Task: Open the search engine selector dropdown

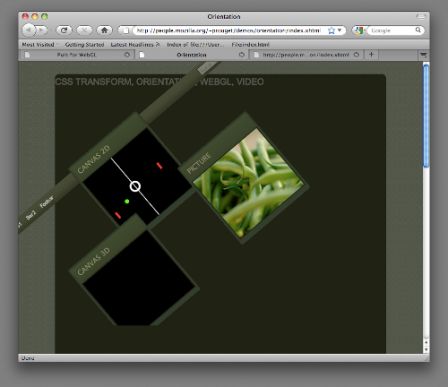Action: click(x=359, y=30)
